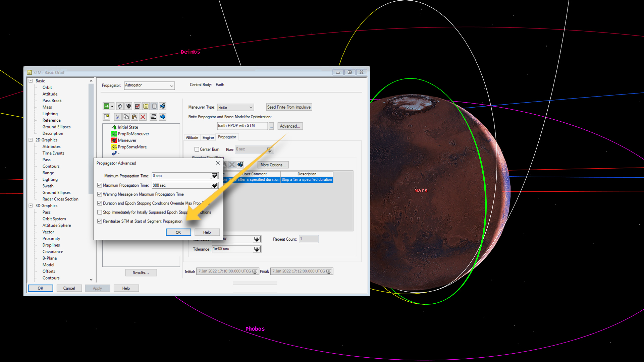Toggle Reinitialize STM at Start checkbox
The height and width of the screenshot is (362, 644).
pyautogui.click(x=100, y=221)
